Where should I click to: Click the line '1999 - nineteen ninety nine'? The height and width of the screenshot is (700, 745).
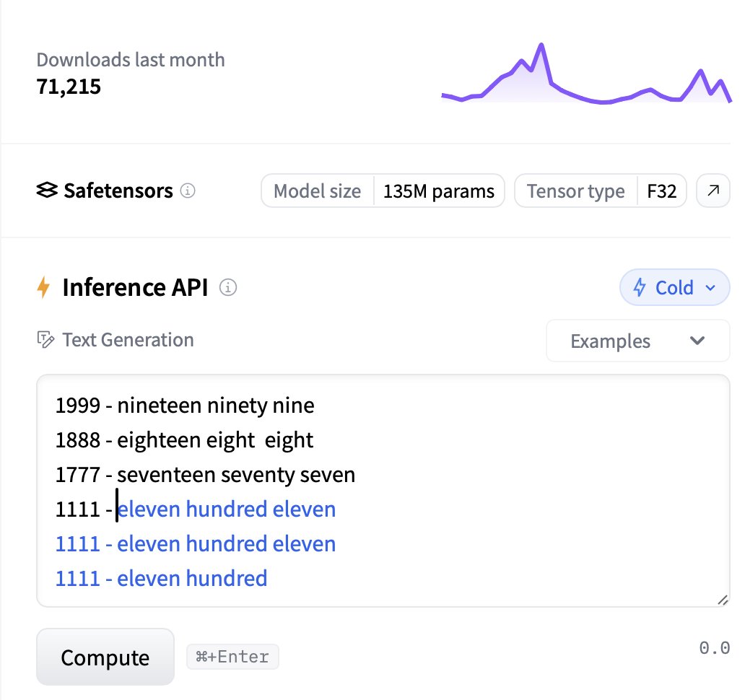pyautogui.click(x=185, y=406)
